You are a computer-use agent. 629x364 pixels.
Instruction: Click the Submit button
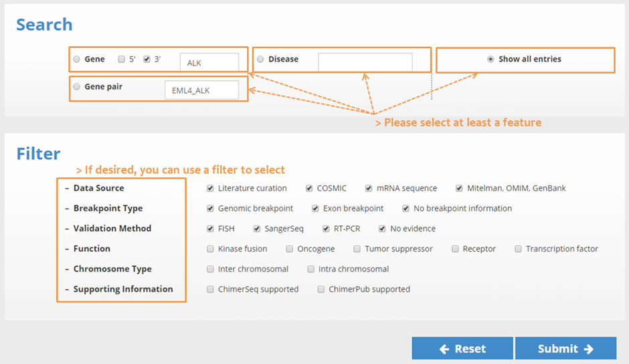565,349
